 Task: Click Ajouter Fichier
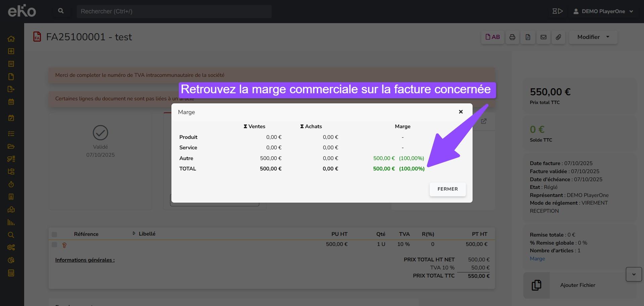pos(578,285)
